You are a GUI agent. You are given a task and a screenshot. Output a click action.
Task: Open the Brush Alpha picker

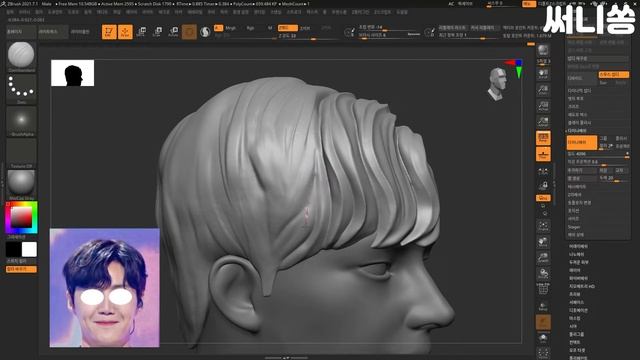click(x=21, y=121)
